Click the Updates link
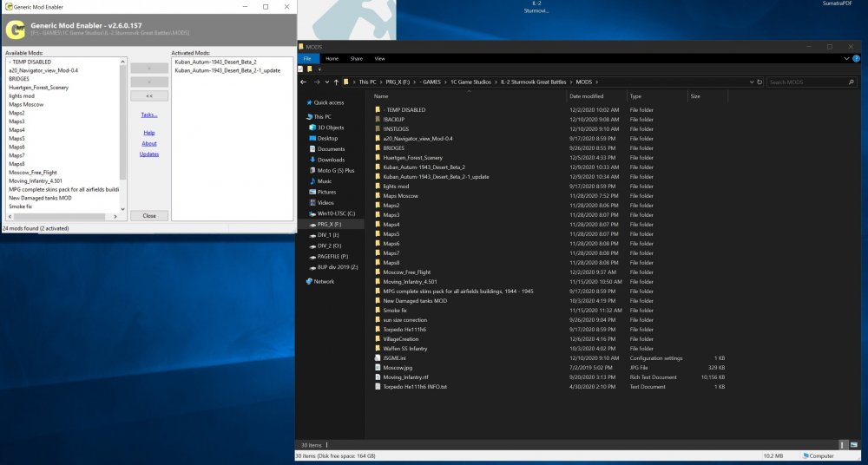This screenshot has height=465, width=868. 149,154
